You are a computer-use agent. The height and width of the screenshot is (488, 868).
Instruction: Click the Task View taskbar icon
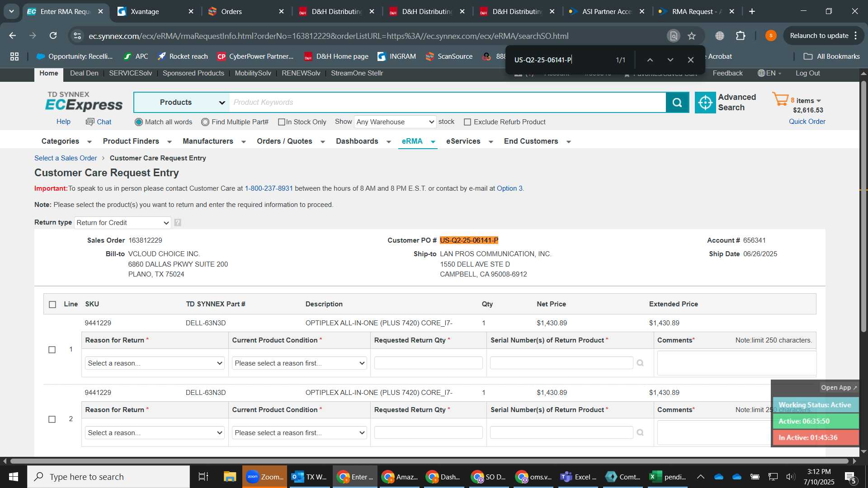203,477
